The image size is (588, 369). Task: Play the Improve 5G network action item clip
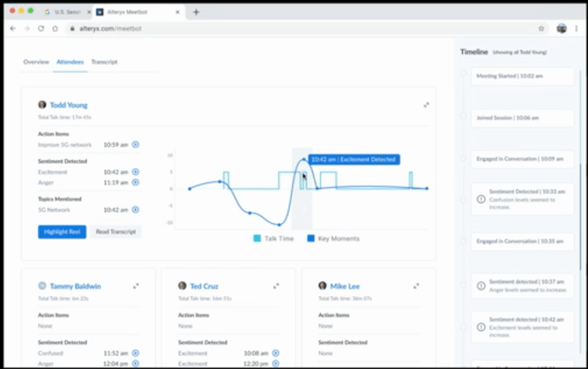pyautogui.click(x=135, y=144)
